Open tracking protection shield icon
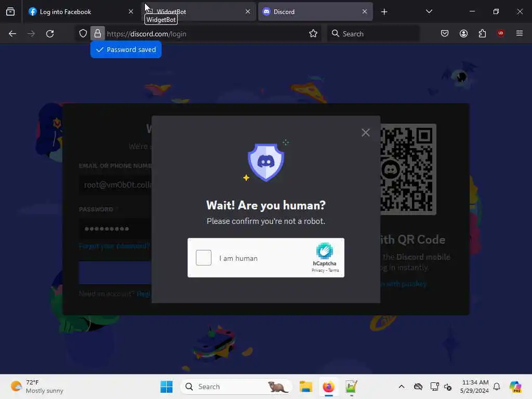The image size is (532, 399). pyautogui.click(x=83, y=34)
